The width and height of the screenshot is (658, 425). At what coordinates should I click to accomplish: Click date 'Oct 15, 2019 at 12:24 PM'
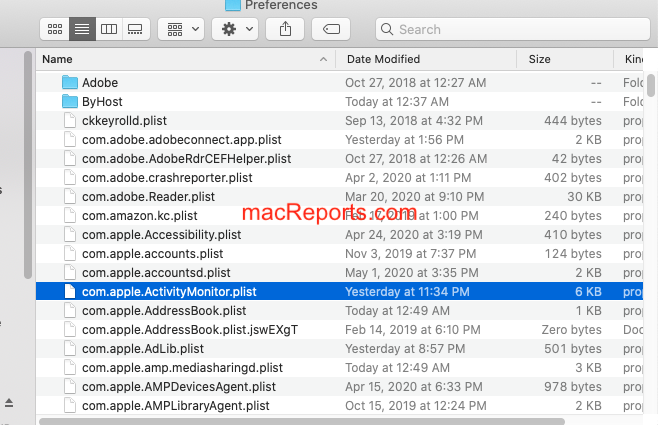pos(415,406)
